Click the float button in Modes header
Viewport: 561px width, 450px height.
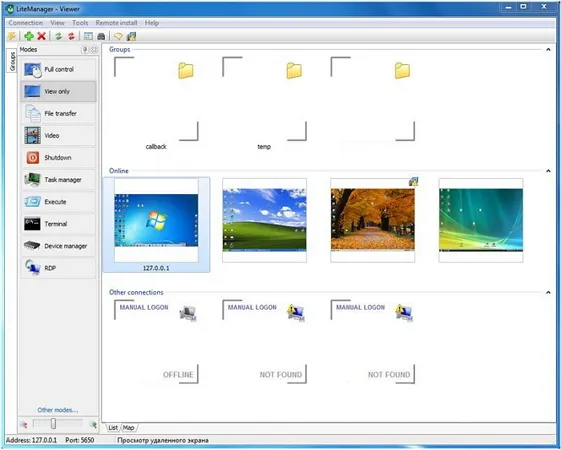coord(94,50)
